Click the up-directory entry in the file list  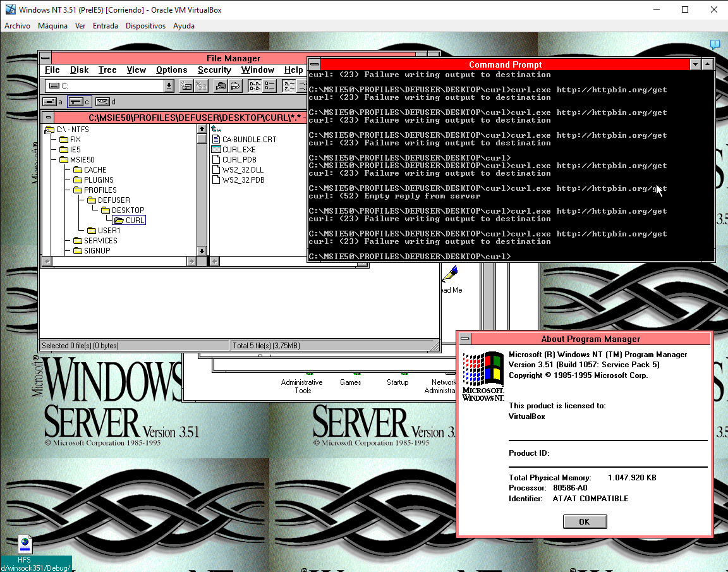point(216,129)
